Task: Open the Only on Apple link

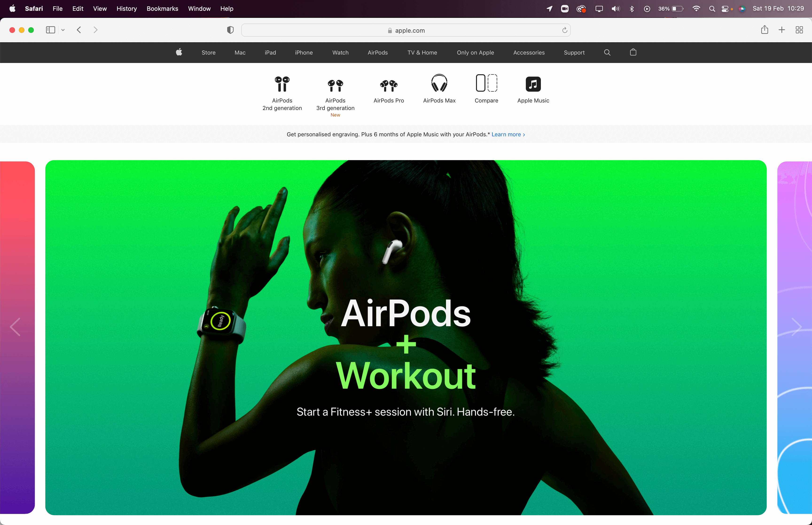Action: pos(475,52)
